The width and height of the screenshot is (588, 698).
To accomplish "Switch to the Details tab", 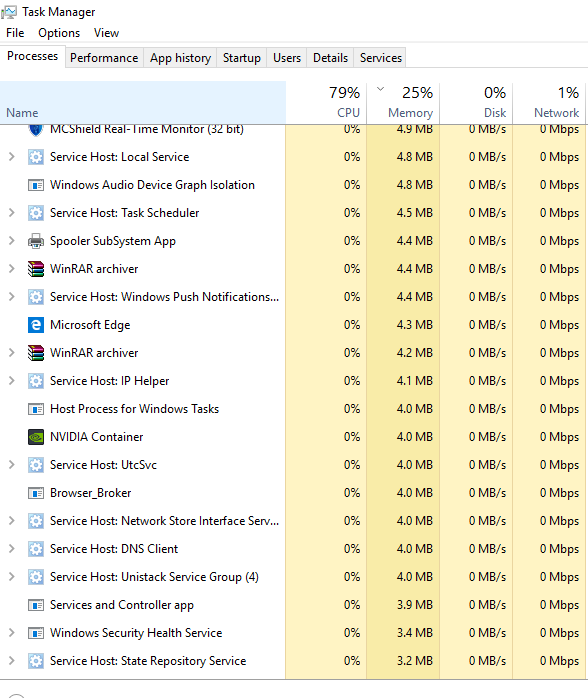I will [330, 58].
